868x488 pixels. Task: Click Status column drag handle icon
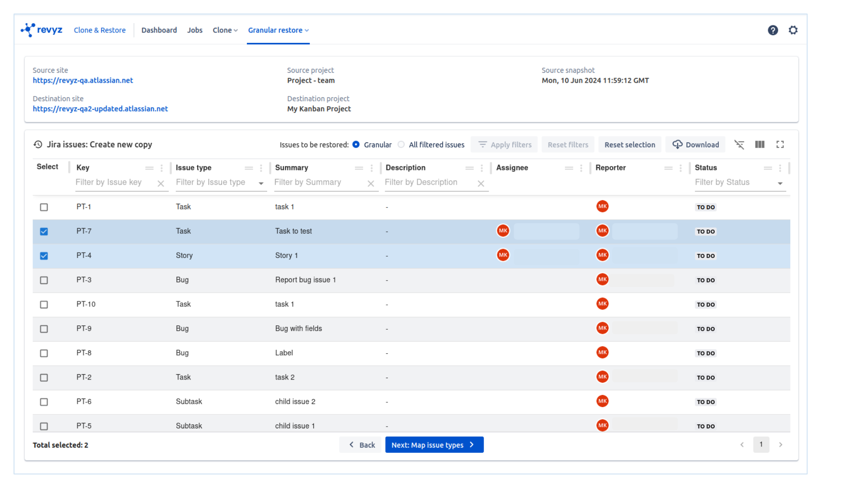[768, 168]
